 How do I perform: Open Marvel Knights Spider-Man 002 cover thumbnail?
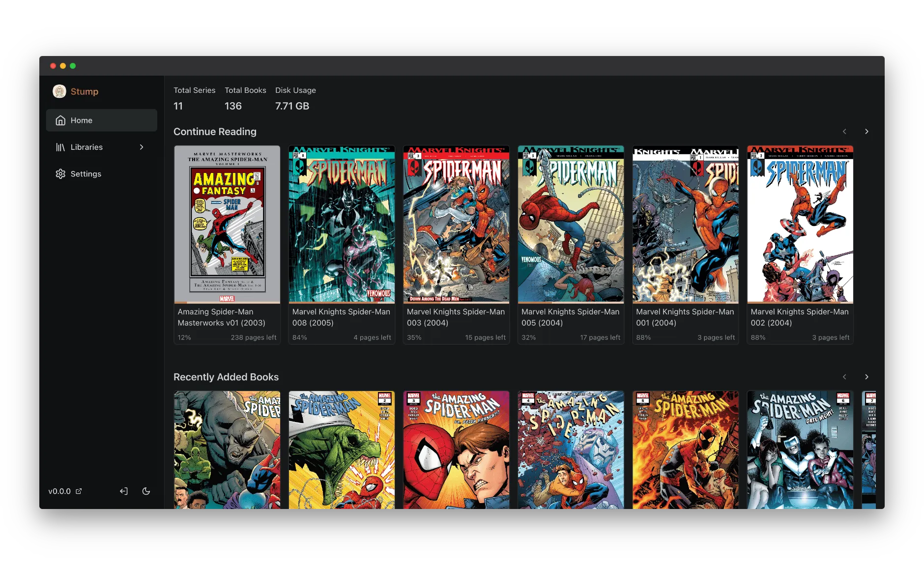(800, 224)
